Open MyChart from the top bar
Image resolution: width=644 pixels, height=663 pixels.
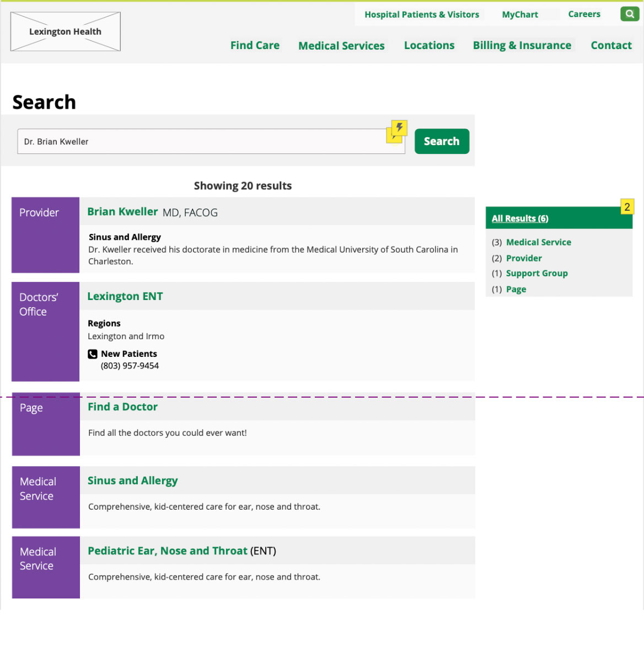point(519,14)
